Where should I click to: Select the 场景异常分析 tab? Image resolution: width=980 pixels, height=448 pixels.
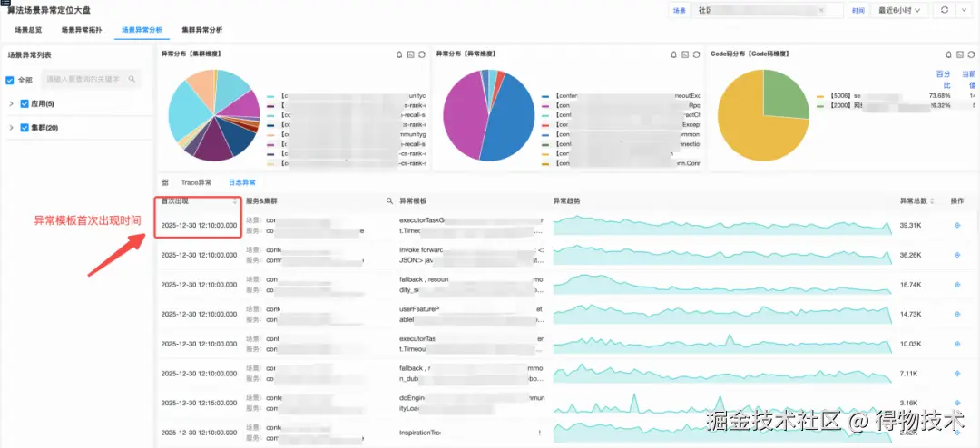click(142, 29)
